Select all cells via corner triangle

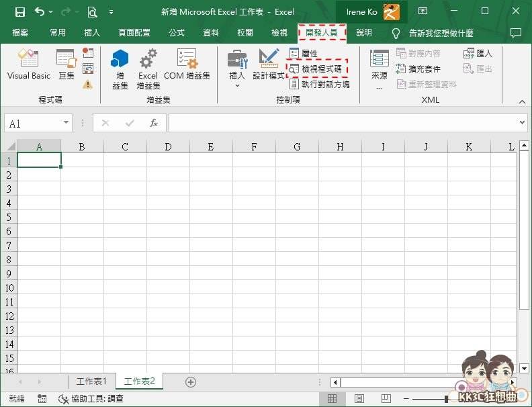point(11,146)
